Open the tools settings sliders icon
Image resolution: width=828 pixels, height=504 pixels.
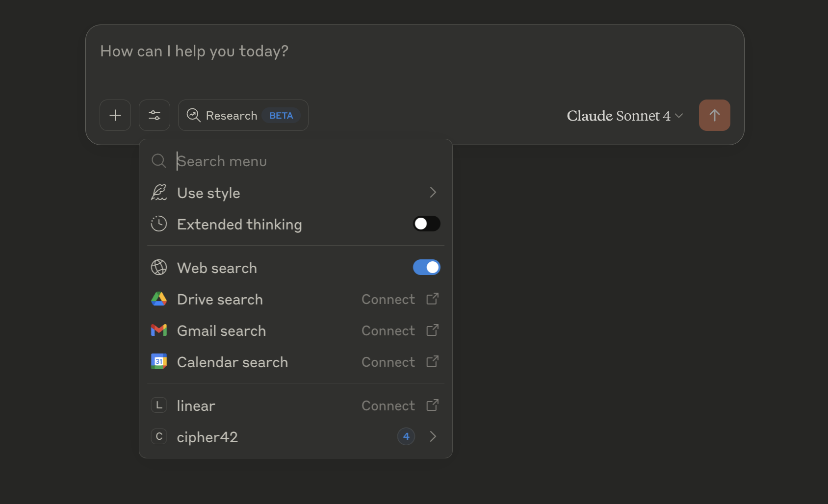[155, 115]
